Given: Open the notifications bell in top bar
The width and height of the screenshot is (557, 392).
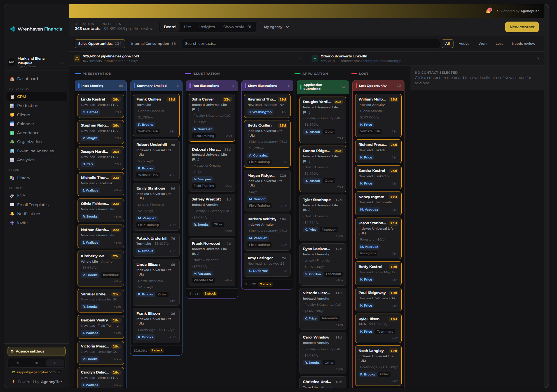Looking at the screenshot, I should tap(488, 11).
